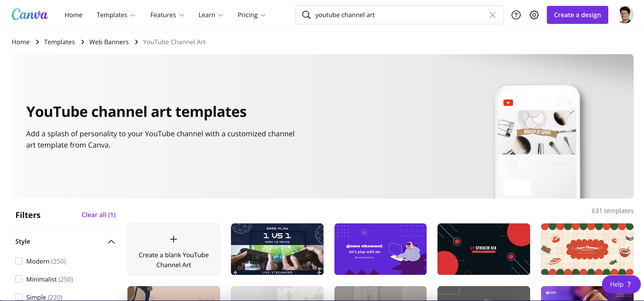
Task: Click Home breadcrumb link
Action: (21, 42)
